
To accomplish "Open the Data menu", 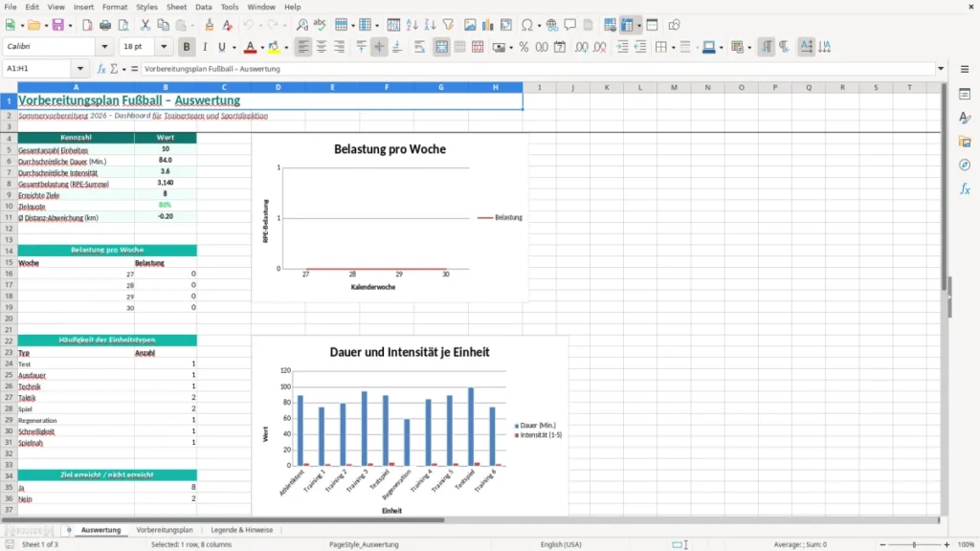I will point(203,7).
